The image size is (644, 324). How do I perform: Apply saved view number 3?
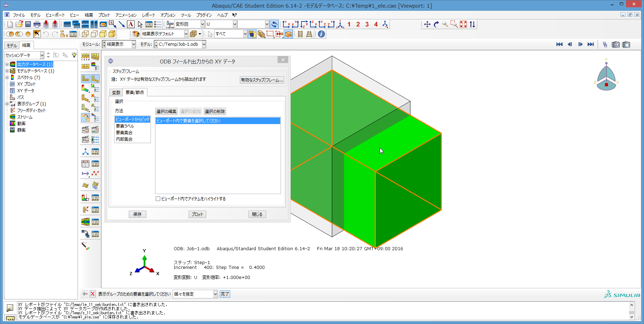[367, 24]
